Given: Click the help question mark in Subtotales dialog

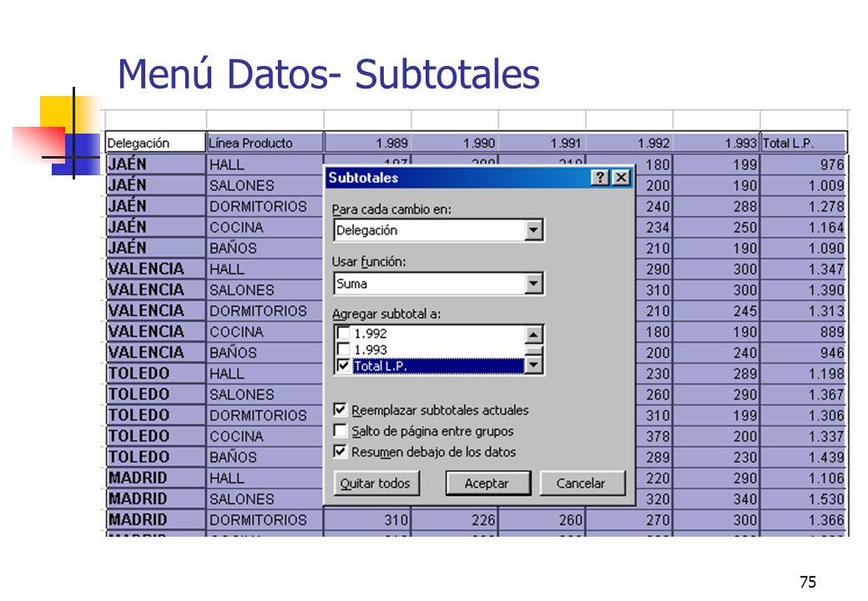Looking at the screenshot, I should click(x=600, y=178).
